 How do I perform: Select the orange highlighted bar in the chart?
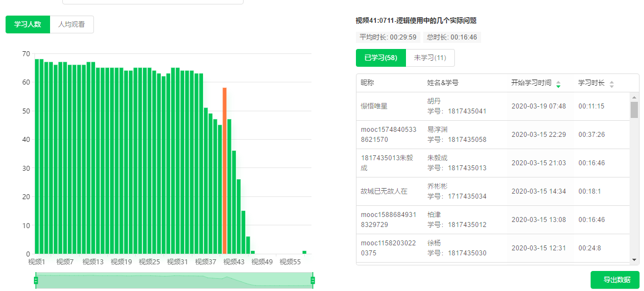pyautogui.click(x=225, y=170)
